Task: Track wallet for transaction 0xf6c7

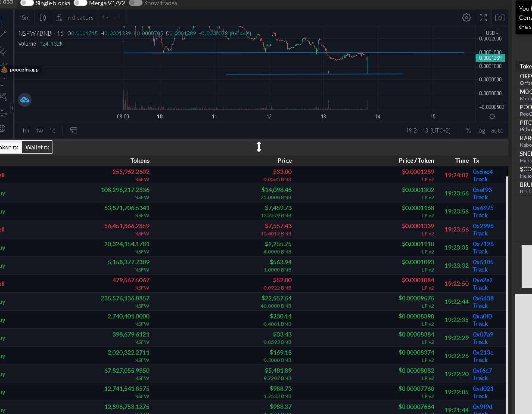Action: coord(480,378)
